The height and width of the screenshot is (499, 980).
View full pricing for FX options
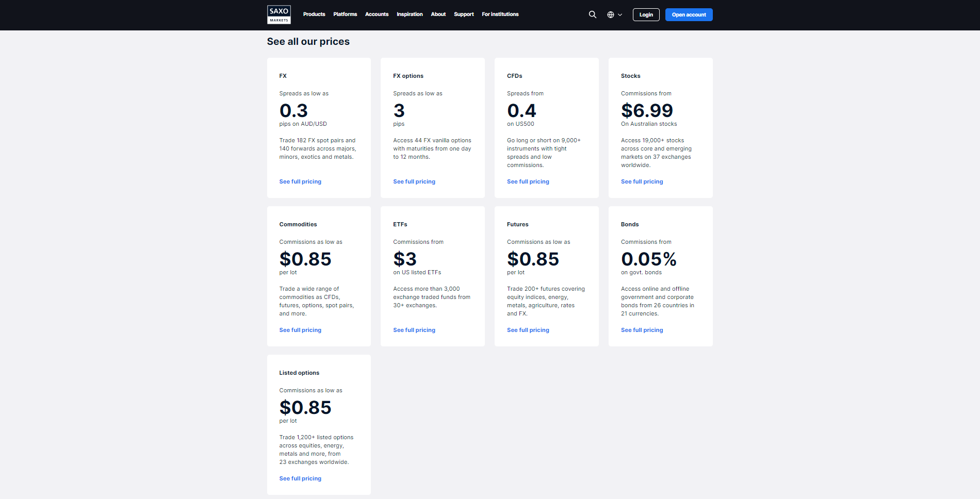414,181
